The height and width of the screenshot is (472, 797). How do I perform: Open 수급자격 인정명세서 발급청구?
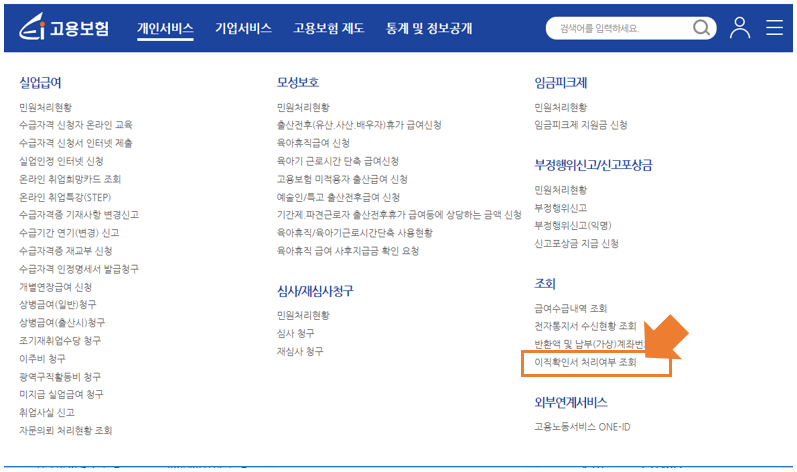[79, 269]
